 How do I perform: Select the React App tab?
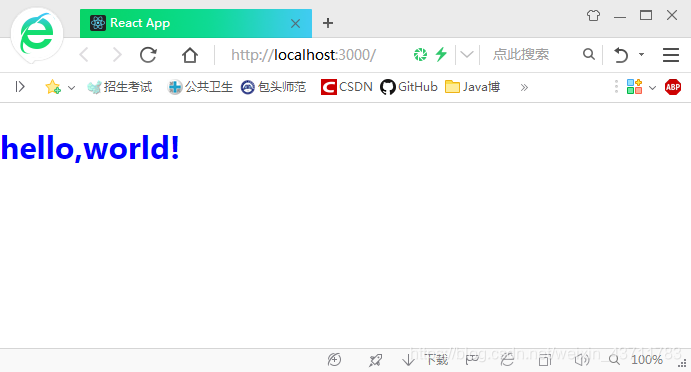pyautogui.click(x=196, y=23)
